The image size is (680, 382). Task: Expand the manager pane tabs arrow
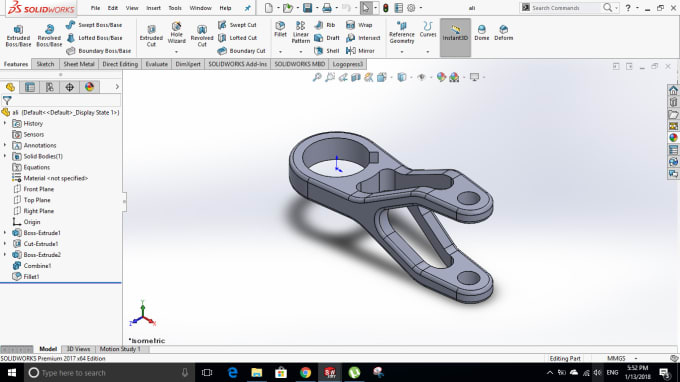click(x=117, y=87)
